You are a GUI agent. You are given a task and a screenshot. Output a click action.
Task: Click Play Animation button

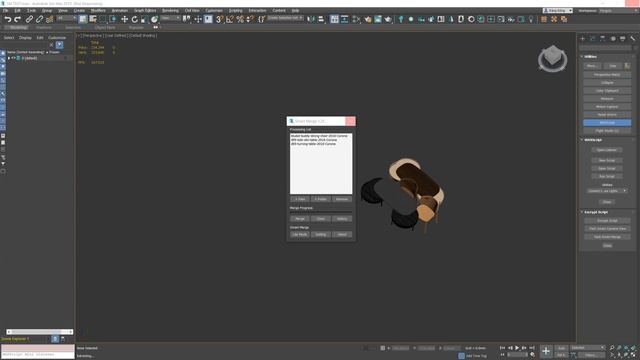[517, 348]
